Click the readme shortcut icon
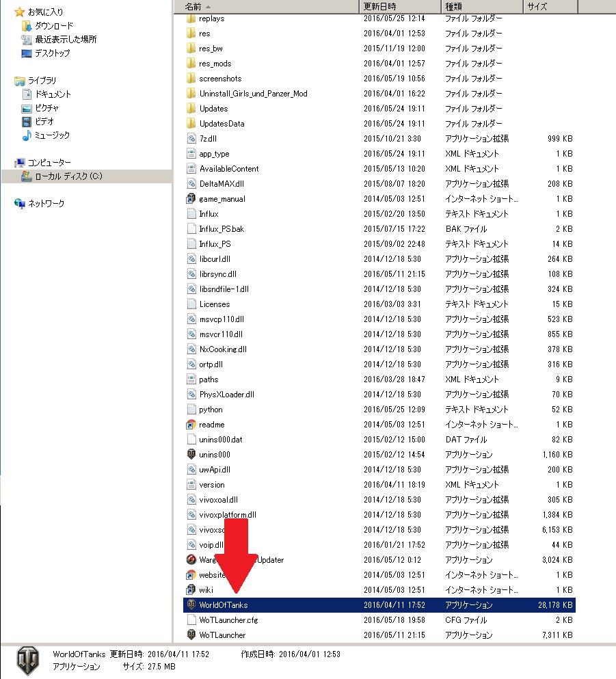The height and width of the screenshot is (679, 616). coord(191,425)
